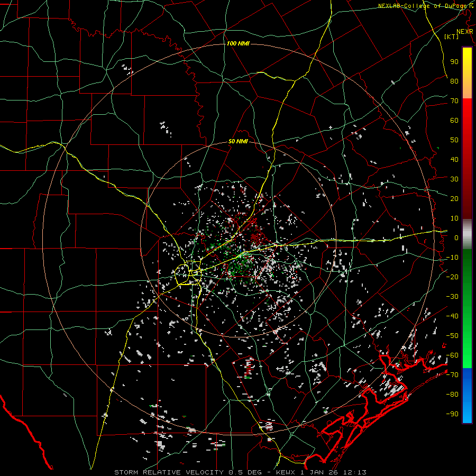This screenshot has height=476, width=476.
Task: Click the NEXR label above the scale
Action: [464, 32]
